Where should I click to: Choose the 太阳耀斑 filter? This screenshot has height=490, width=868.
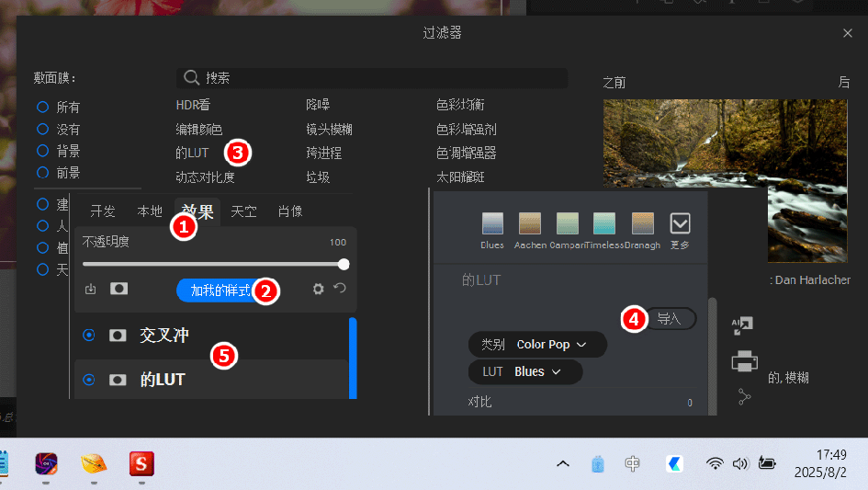460,177
